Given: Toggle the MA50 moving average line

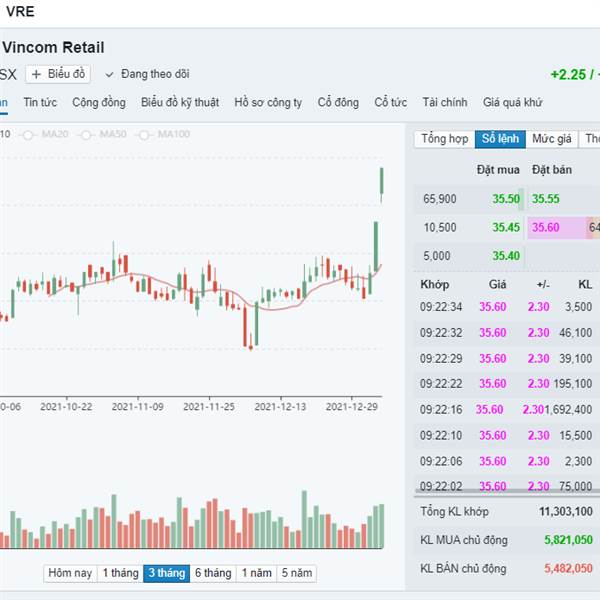Looking at the screenshot, I should tap(103, 134).
